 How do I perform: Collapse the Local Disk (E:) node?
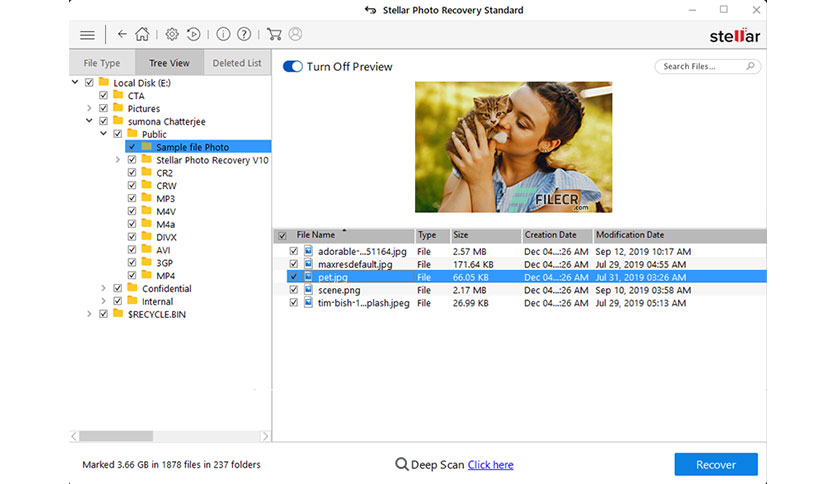click(x=75, y=82)
